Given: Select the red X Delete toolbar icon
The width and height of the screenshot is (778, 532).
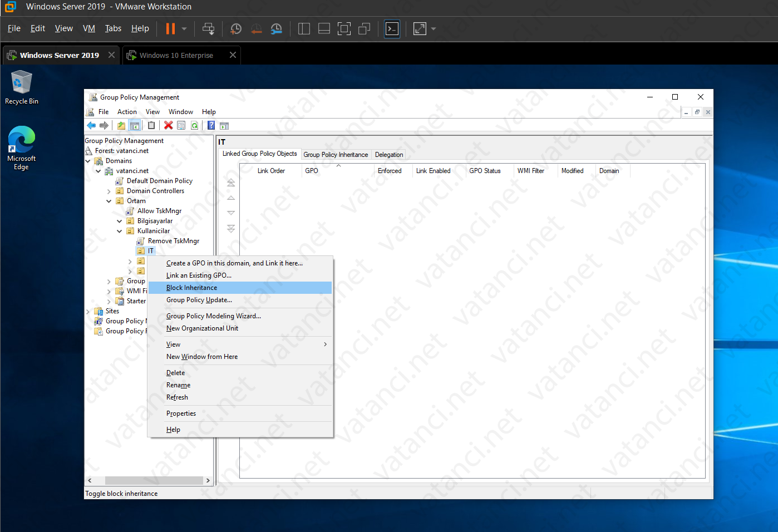Looking at the screenshot, I should pos(168,125).
